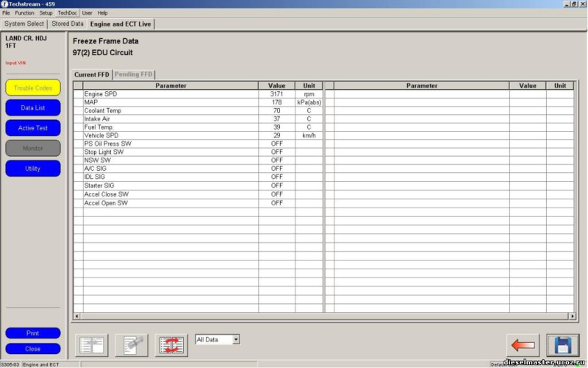
Task: Open the All Data dropdown
Action: coord(236,339)
